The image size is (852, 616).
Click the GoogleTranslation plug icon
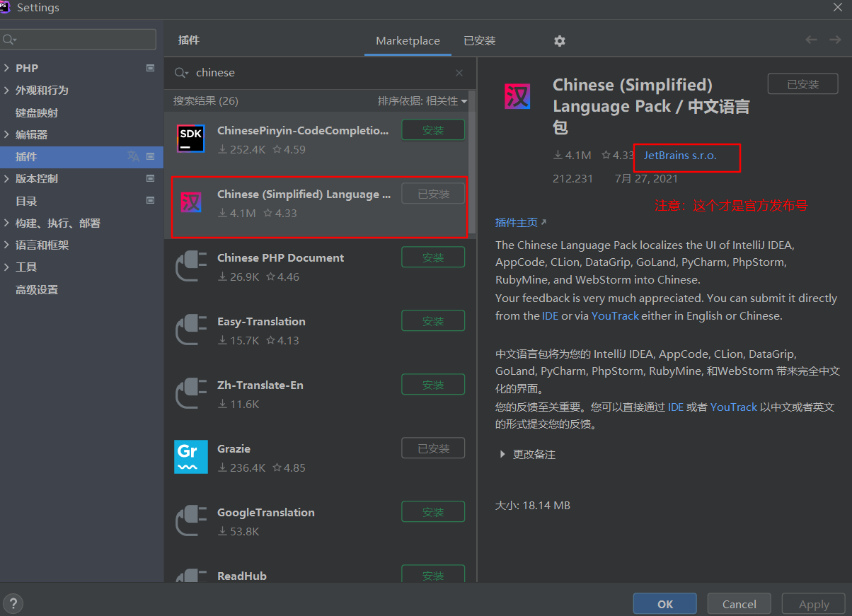(191, 521)
